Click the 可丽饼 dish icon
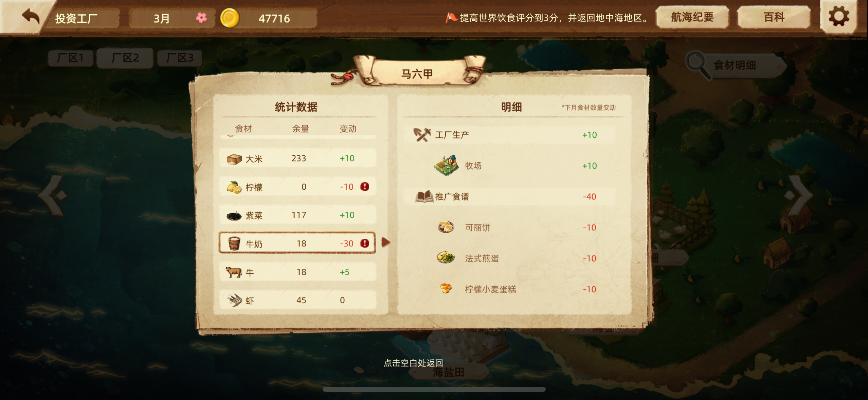This screenshot has height=400, width=868. coord(446,227)
